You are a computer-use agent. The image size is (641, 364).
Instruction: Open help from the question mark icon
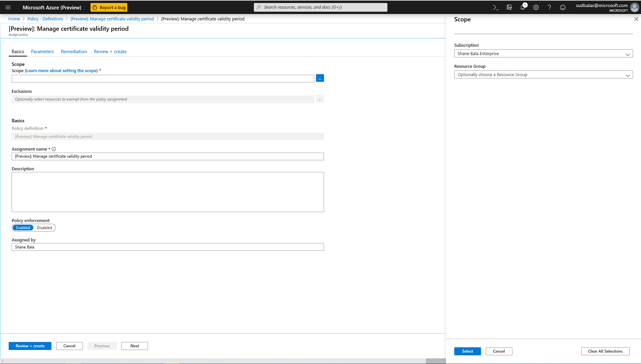click(x=549, y=7)
